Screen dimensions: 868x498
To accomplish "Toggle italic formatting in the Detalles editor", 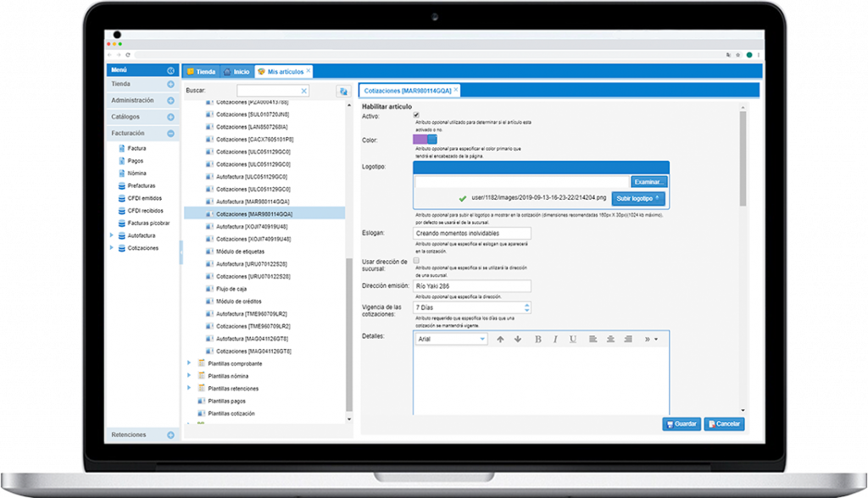I will [x=556, y=339].
